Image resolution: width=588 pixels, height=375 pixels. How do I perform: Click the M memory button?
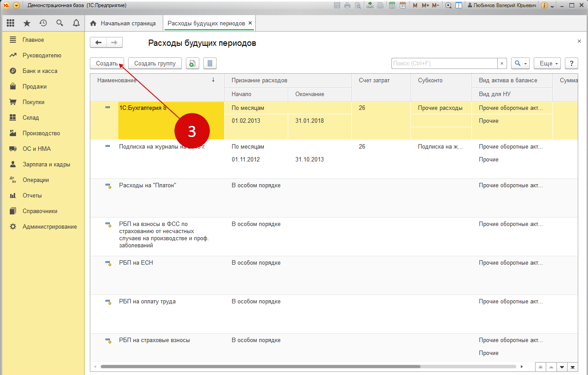tap(415, 5)
